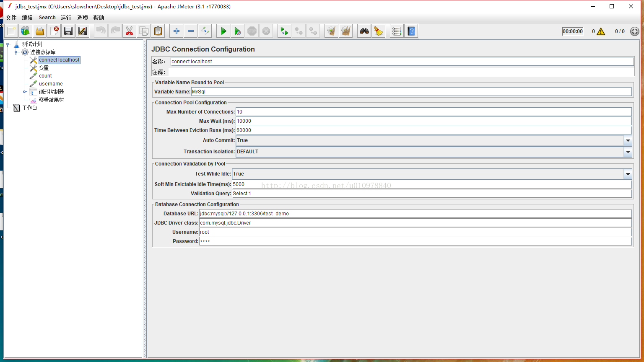
Task: Close the test plan using red-X page icon
Action: pyautogui.click(x=54, y=31)
